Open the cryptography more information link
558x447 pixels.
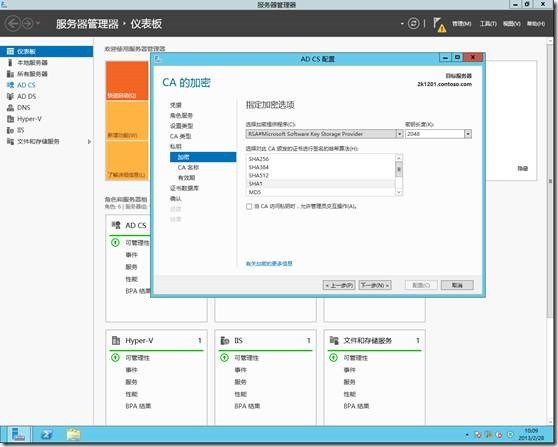(269, 264)
